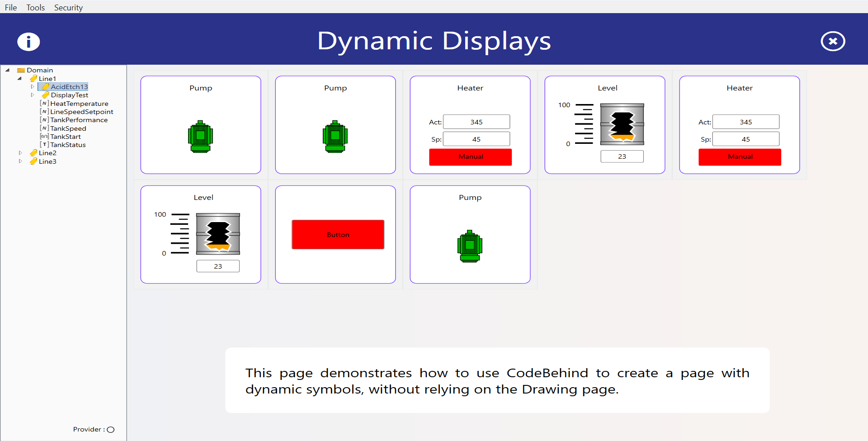
Task: Click the numeric icon beside TankSpeed
Action: (44, 128)
